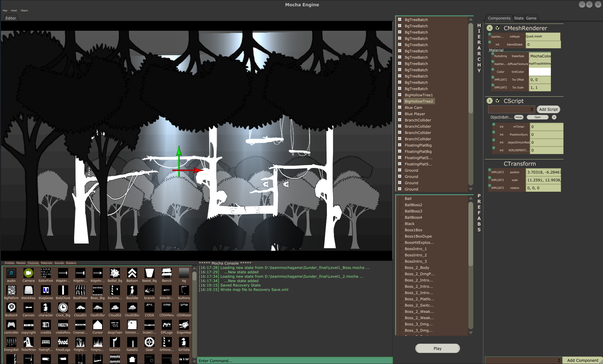Toggle CScript enabled checkbox
603x364 pixels.
tap(497, 101)
